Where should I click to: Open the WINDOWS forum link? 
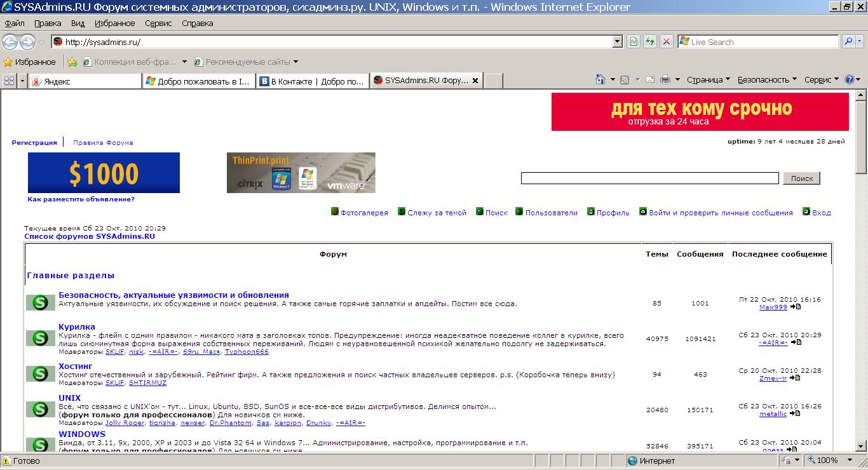click(82, 434)
